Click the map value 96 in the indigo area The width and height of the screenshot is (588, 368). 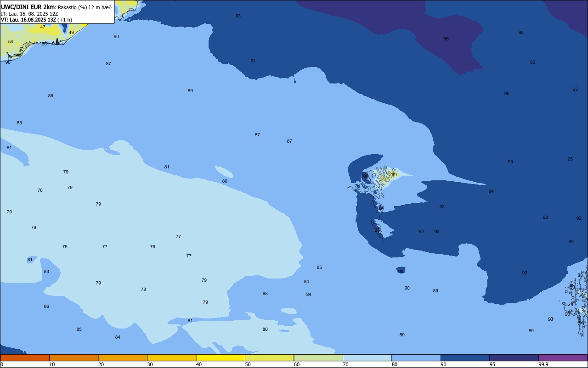[x=446, y=39]
